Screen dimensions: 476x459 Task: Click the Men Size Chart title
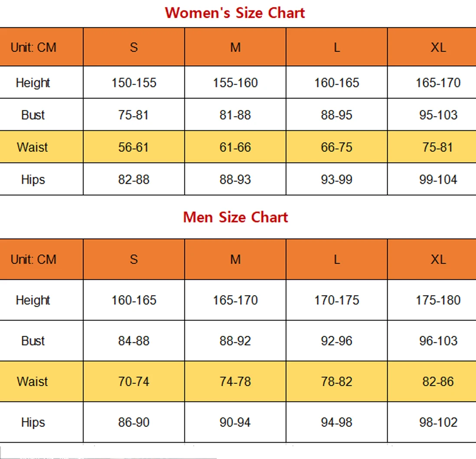pos(235,217)
